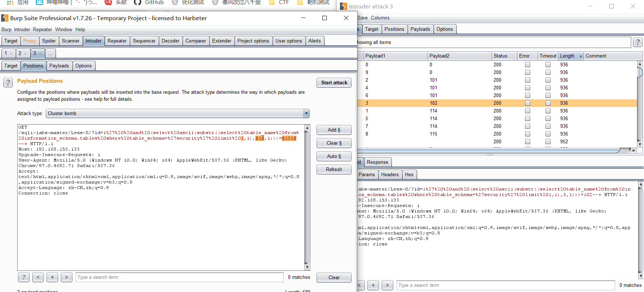Click the help icon beside results filter
This screenshot has width=644, height=292.
tap(637, 42)
